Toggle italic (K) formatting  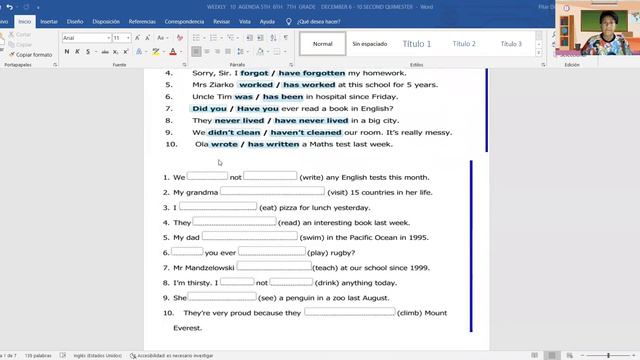click(x=77, y=51)
